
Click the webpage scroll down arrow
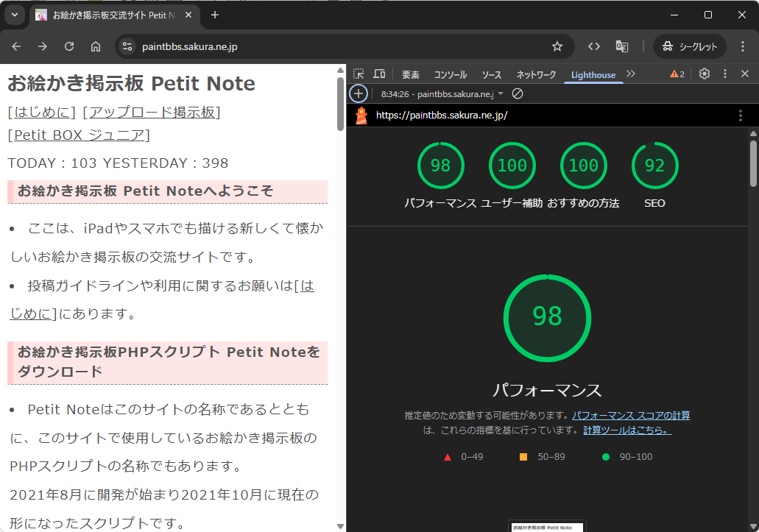pyautogui.click(x=340, y=526)
